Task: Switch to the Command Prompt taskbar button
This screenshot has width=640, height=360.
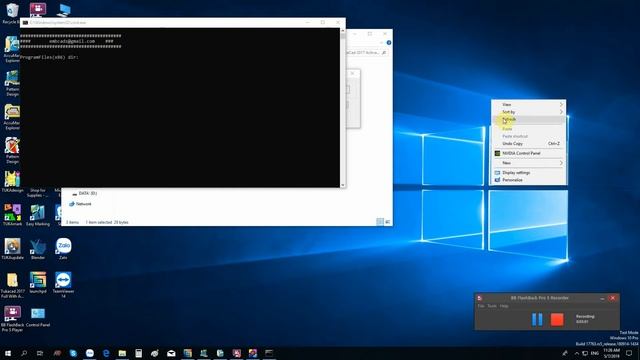Action: click(269, 353)
